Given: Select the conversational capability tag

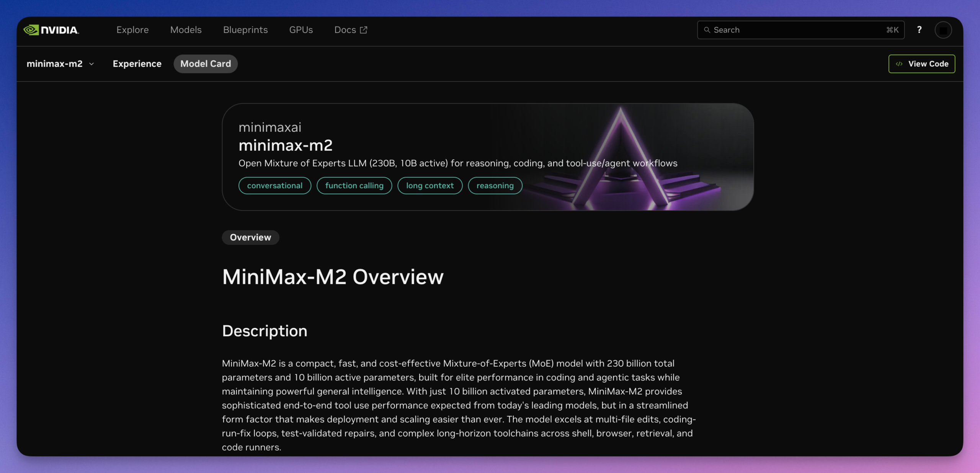Looking at the screenshot, I should point(274,186).
